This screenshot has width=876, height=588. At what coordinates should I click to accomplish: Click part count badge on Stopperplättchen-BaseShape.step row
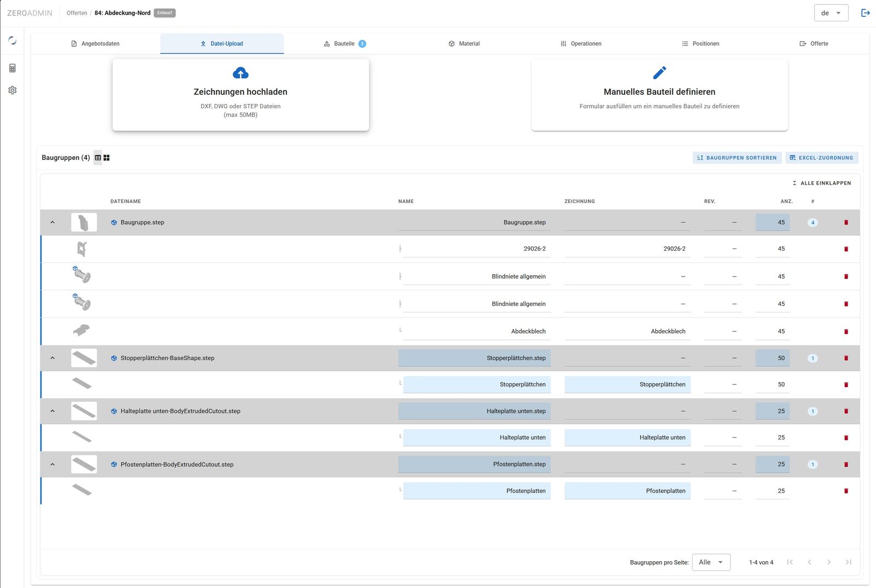point(812,358)
